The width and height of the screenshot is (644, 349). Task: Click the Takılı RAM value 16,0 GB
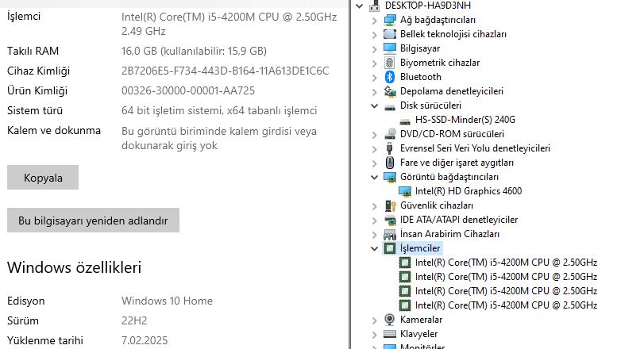pos(194,51)
